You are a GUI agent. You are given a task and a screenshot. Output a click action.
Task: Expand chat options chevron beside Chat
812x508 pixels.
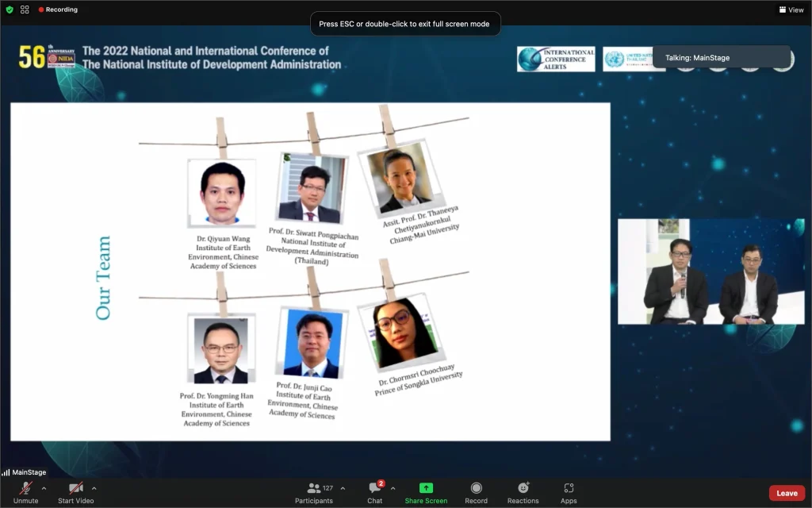(393, 488)
